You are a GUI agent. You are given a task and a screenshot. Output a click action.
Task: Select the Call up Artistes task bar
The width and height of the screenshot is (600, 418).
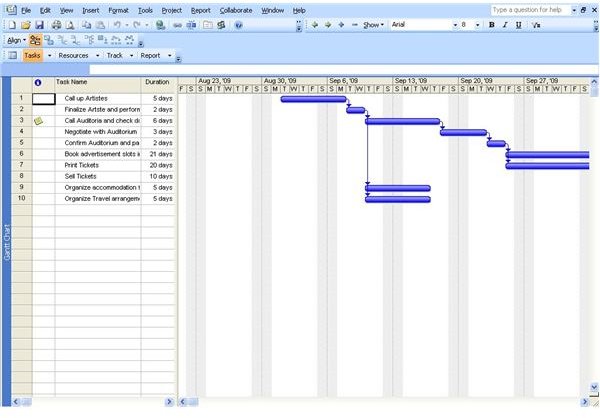point(313,100)
